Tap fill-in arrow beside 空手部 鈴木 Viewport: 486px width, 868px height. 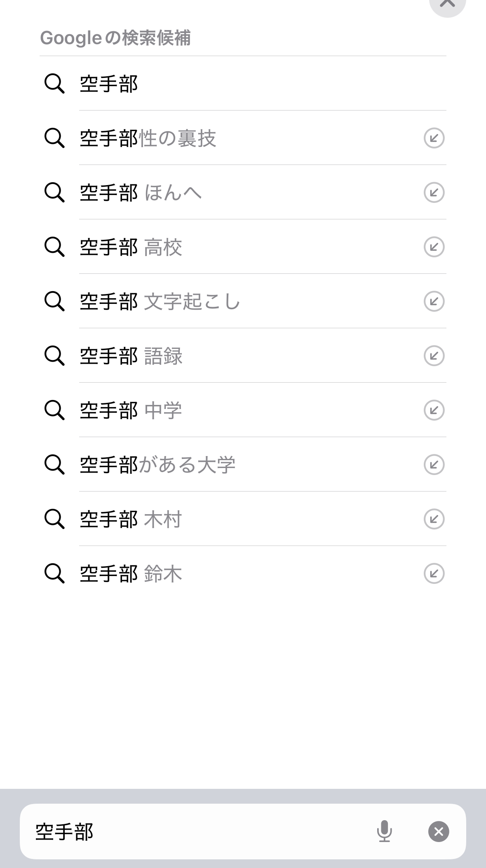tap(434, 573)
